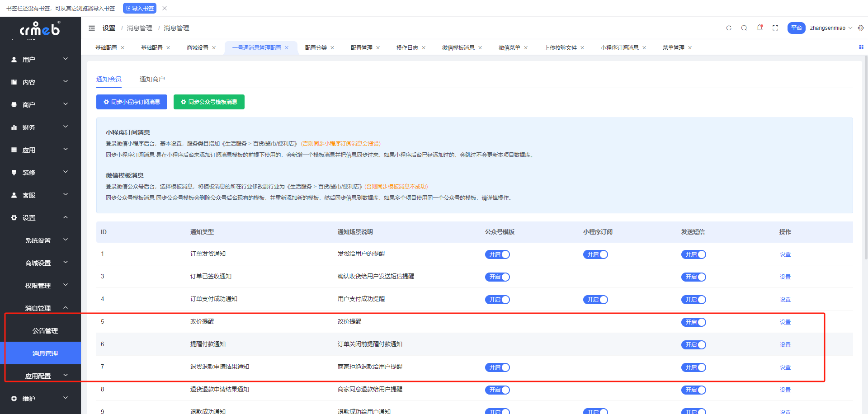The image size is (868, 414).
Task: Open the first 基础配置 page tab
Action: tap(106, 48)
